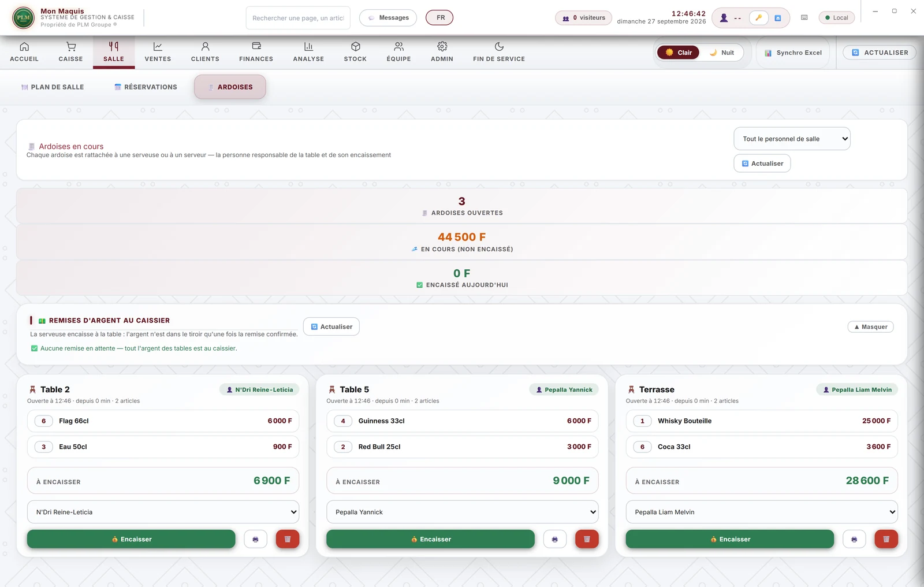The width and height of the screenshot is (924, 587).
Task: Select the Clair theme mode
Action: point(679,53)
